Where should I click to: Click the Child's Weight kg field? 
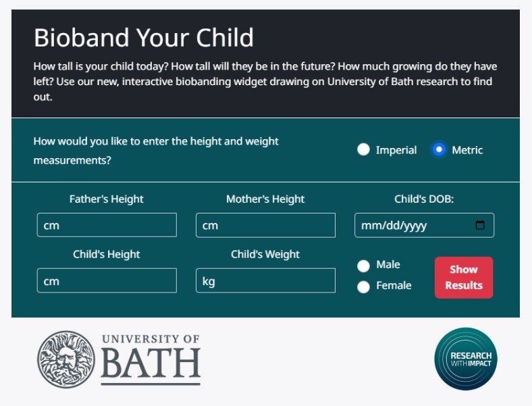265,281
